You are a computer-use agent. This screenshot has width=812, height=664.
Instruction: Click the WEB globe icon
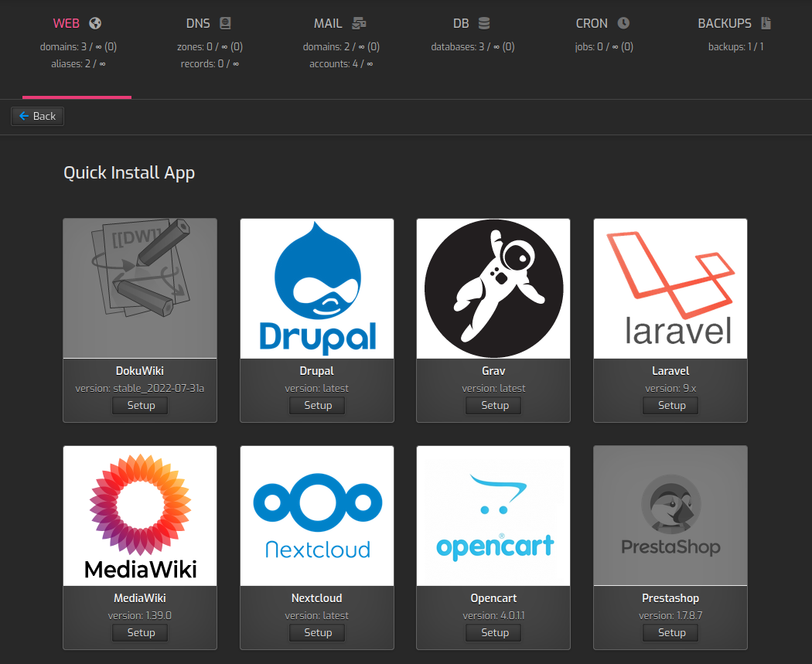click(x=95, y=23)
